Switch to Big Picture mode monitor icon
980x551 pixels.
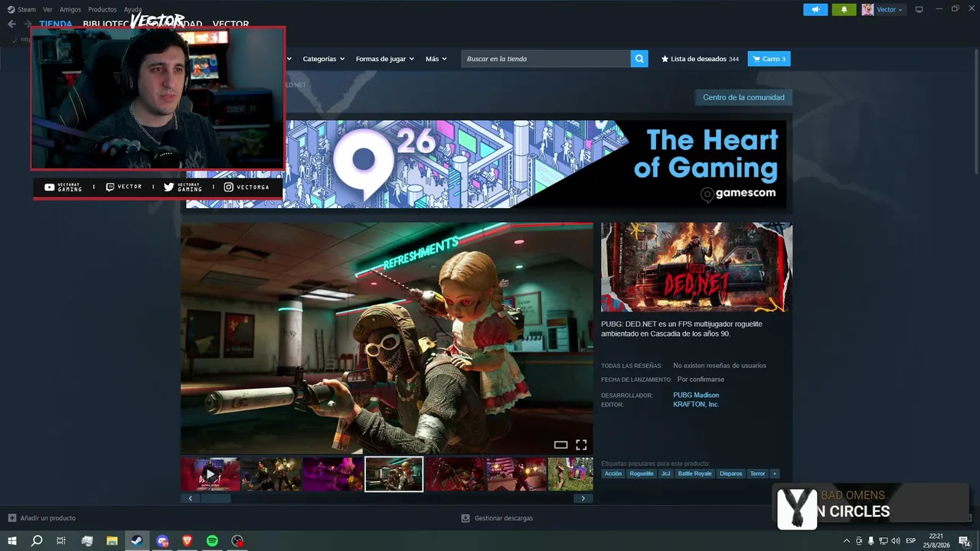coord(920,9)
